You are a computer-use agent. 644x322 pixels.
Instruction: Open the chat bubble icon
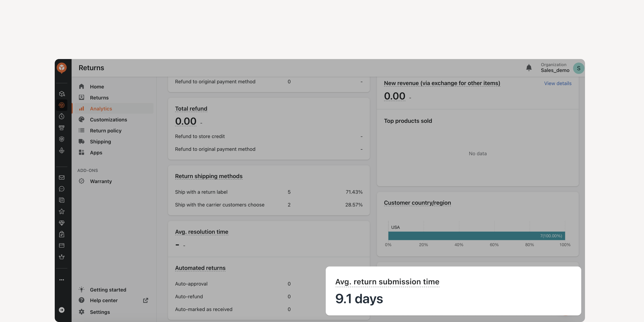point(61,189)
